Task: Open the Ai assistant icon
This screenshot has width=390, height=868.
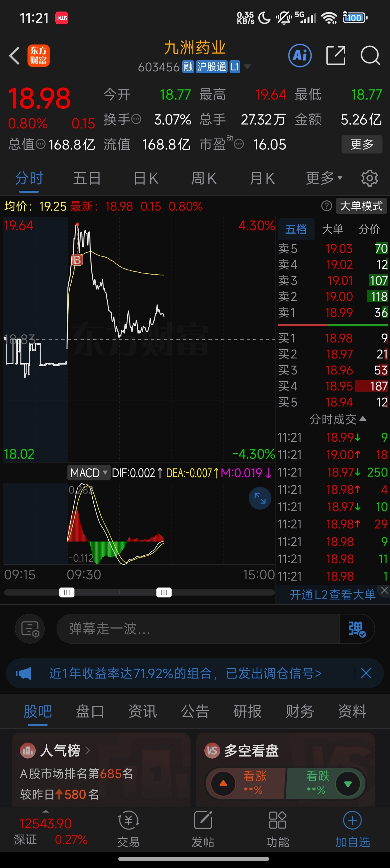Action: pos(300,55)
